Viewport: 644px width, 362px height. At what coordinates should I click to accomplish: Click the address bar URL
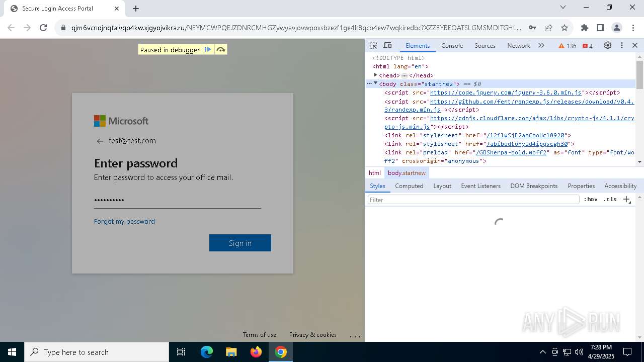[297, 28]
